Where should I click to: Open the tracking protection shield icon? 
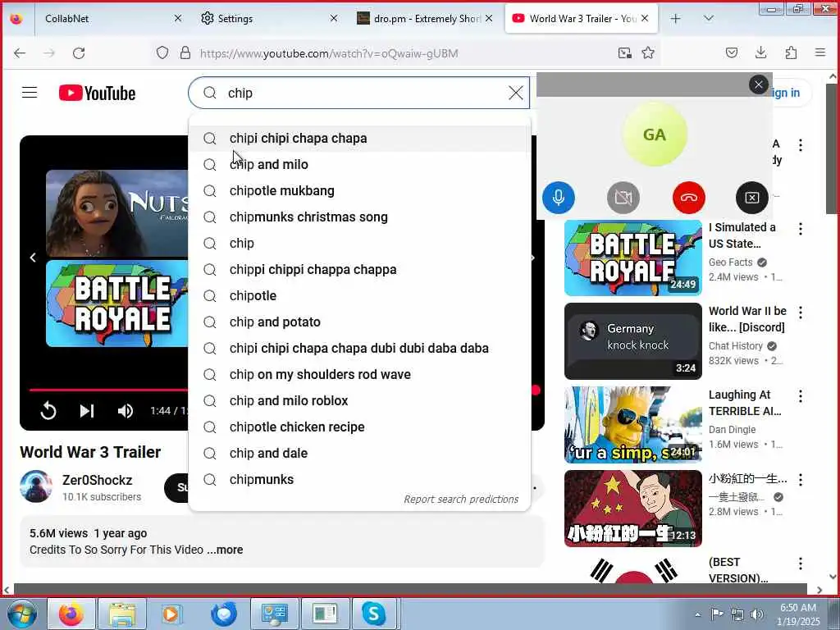pos(162,52)
